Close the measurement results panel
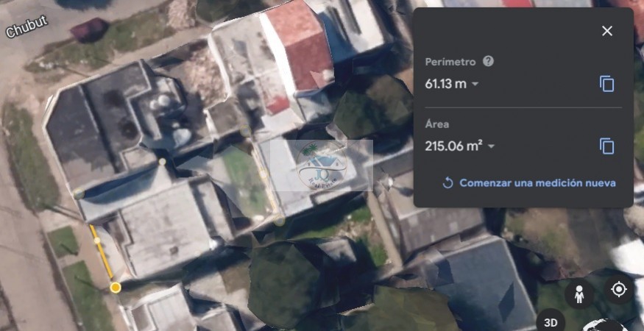The image size is (644, 331). coord(607,31)
